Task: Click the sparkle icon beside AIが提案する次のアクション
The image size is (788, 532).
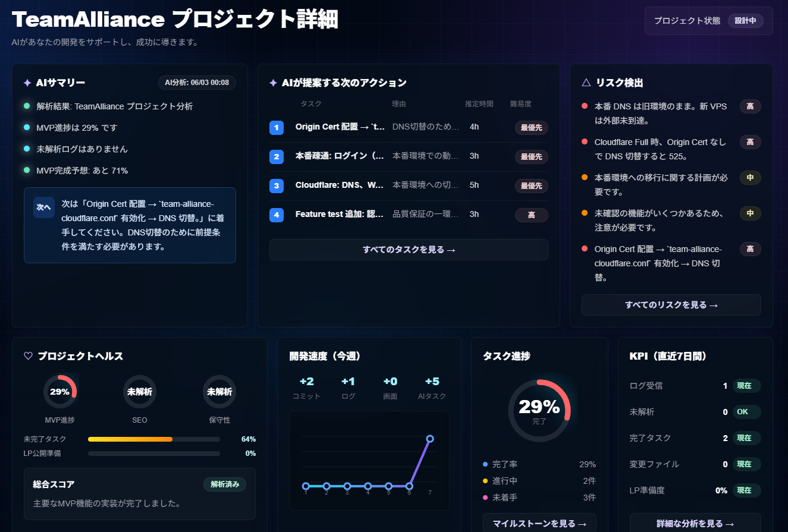Action: pyautogui.click(x=273, y=83)
